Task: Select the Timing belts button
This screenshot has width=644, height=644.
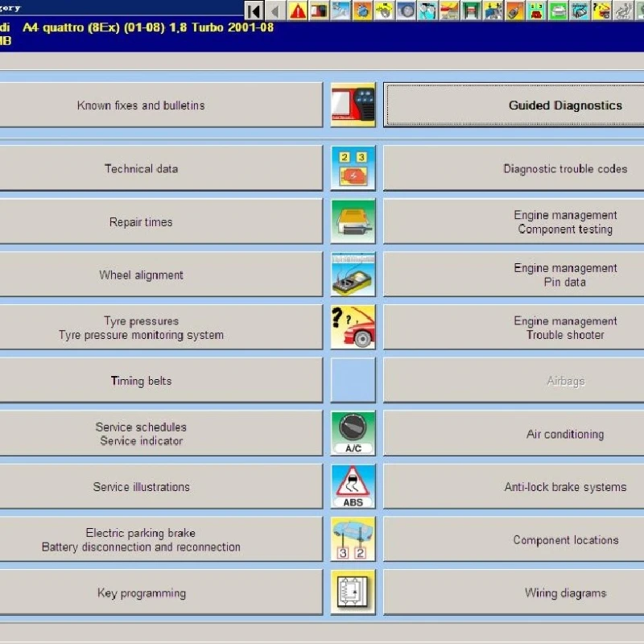Action: coord(161,380)
